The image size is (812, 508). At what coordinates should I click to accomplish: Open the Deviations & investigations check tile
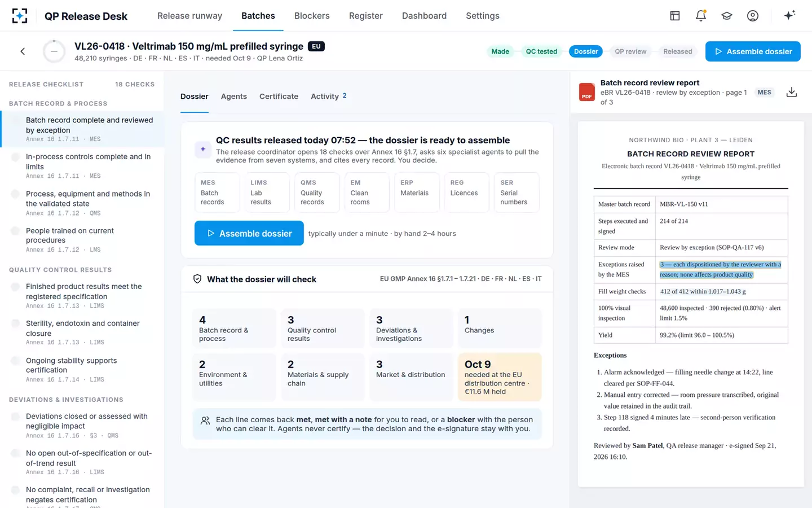point(411,328)
